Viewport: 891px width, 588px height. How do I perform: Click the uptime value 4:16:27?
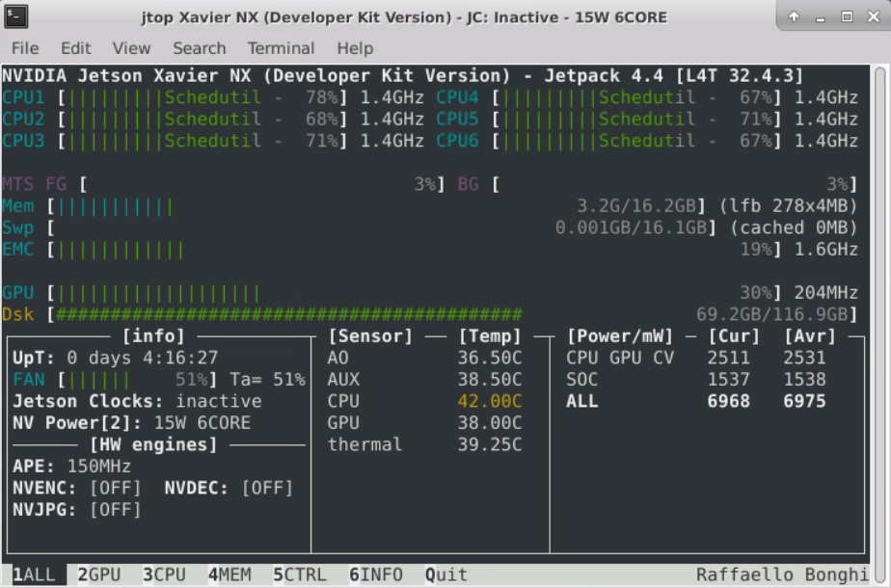(180, 358)
